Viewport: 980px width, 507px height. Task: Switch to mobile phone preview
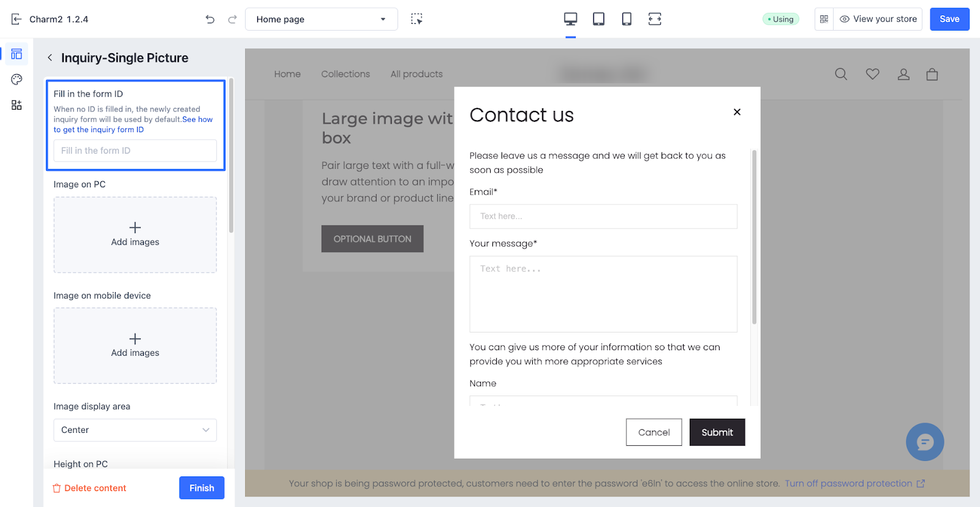pos(627,19)
